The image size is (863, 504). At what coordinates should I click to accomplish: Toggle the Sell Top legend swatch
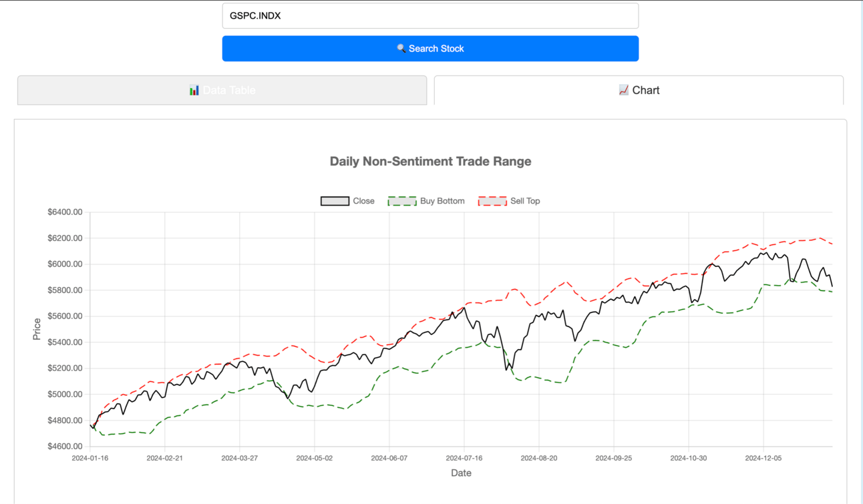pos(492,201)
